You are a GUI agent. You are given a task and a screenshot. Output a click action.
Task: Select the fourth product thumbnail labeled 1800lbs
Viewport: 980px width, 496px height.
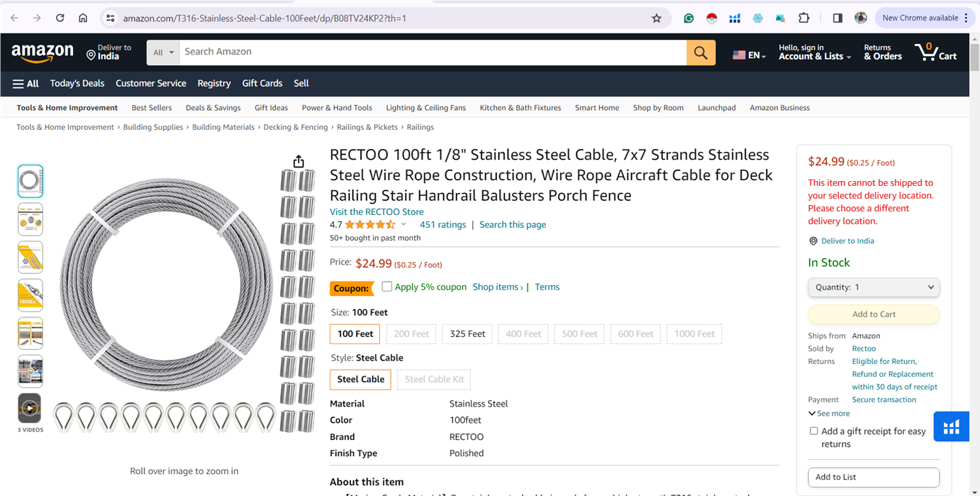pyautogui.click(x=30, y=295)
